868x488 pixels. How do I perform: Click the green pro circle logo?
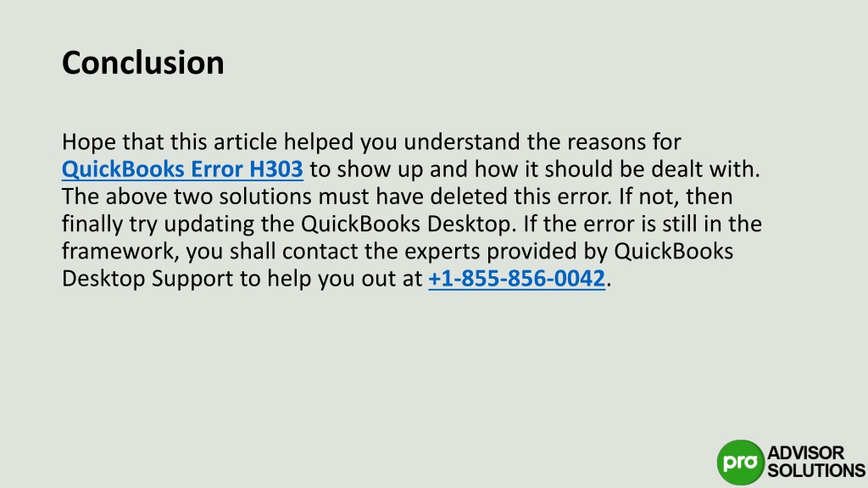(740, 463)
